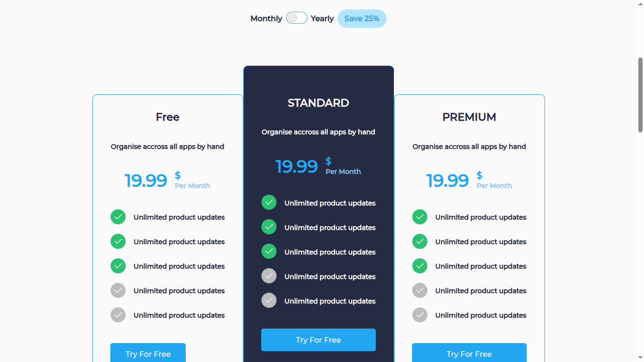Click first gray checkmark in Premium plan

(420, 291)
